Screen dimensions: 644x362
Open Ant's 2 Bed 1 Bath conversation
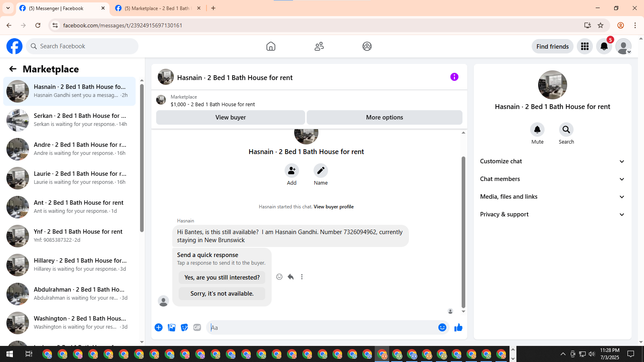click(69, 207)
